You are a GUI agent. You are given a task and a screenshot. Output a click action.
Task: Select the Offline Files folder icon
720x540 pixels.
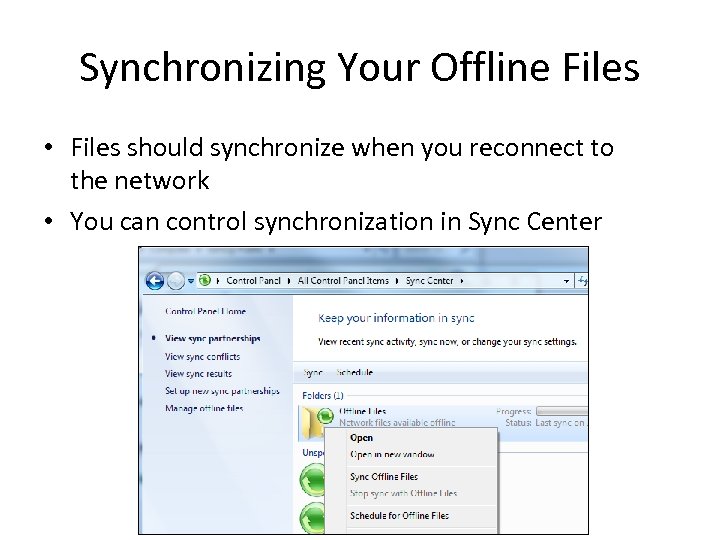point(315,422)
